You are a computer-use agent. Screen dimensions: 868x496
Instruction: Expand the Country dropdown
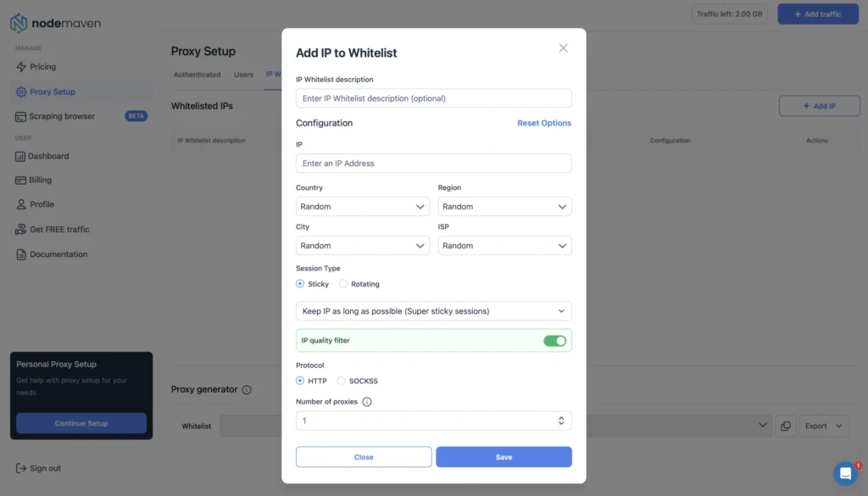(363, 207)
